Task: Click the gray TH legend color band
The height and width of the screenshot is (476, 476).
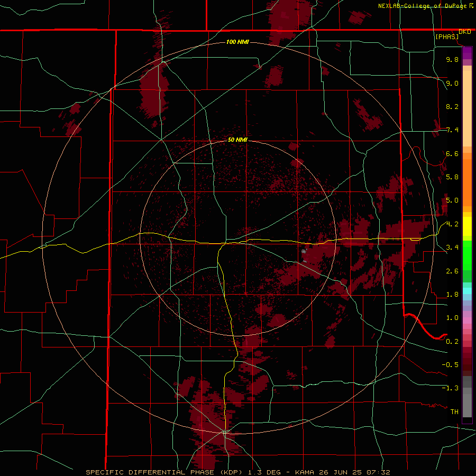Action: 467,406
